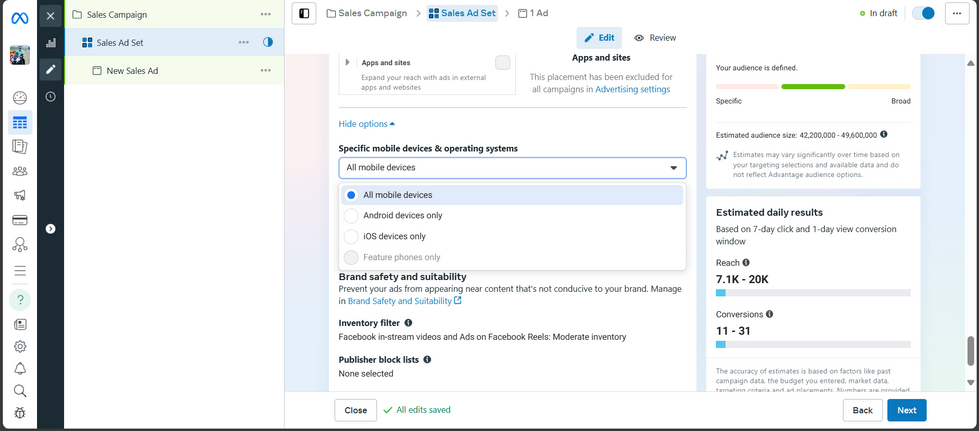Close the editor with X icon
The image size is (979, 431).
[x=51, y=16]
